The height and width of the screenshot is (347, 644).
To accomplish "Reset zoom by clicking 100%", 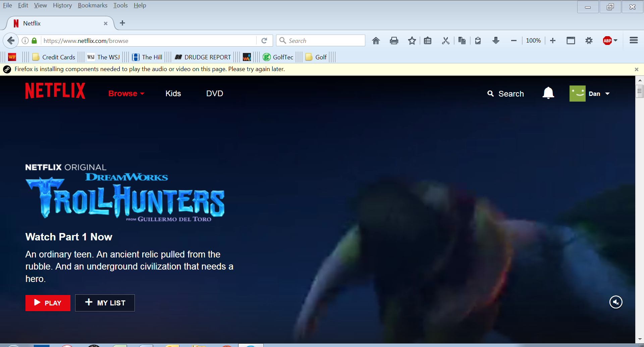I will [x=533, y=41].
